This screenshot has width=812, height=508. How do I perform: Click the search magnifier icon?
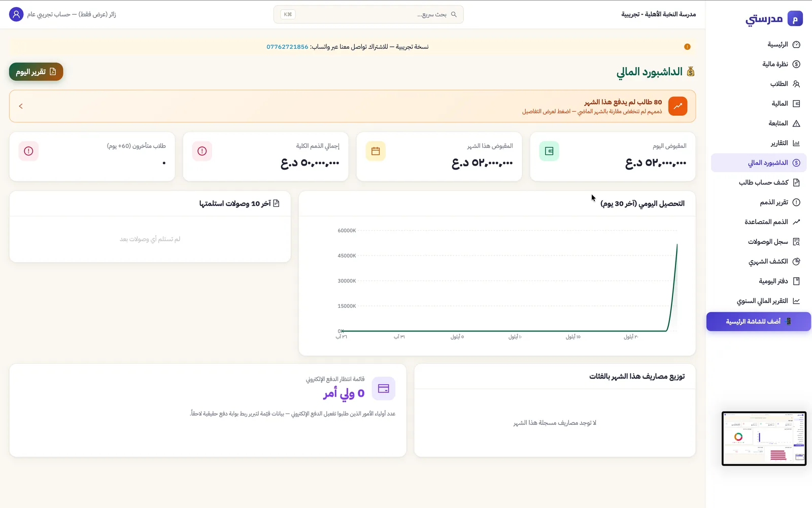pyautogui.click(x=454, y=14)
